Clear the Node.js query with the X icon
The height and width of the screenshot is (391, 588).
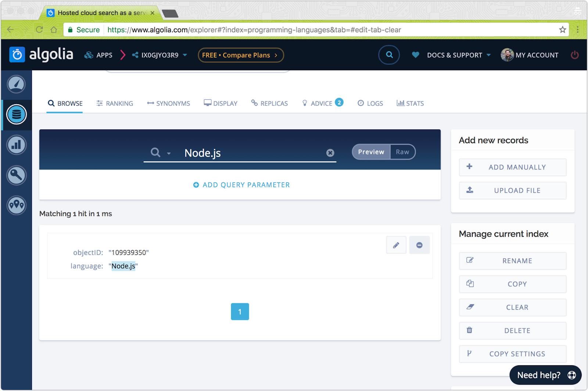(x=330, y=153)
